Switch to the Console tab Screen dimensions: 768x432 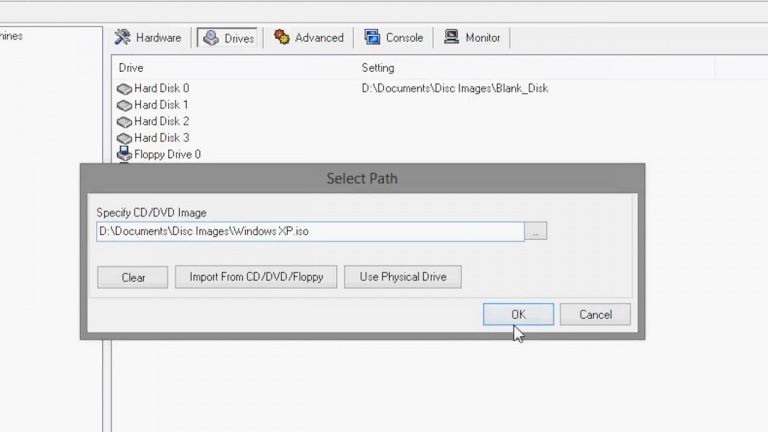pyautogui.click(x=394, y=38)
